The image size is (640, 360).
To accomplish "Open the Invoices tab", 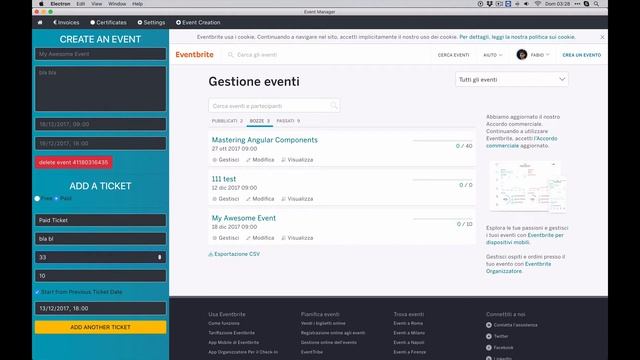I will [x=66, y=22].
